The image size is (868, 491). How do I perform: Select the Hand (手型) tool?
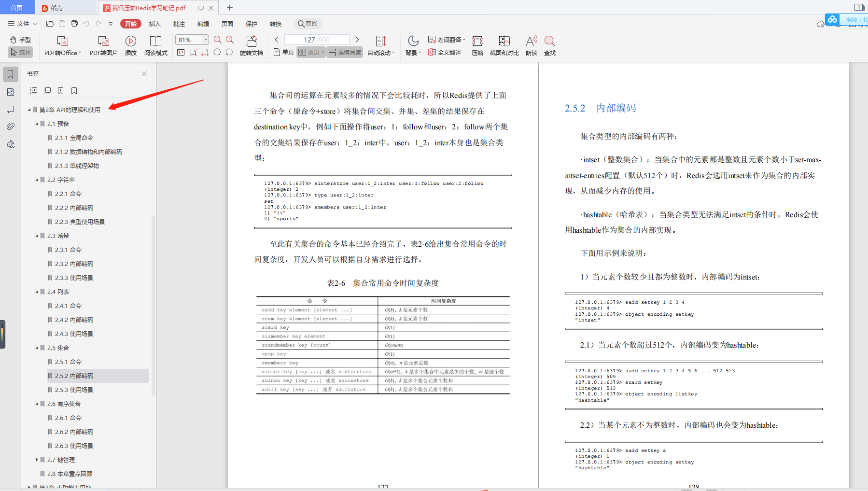click(x=20, y=40)
